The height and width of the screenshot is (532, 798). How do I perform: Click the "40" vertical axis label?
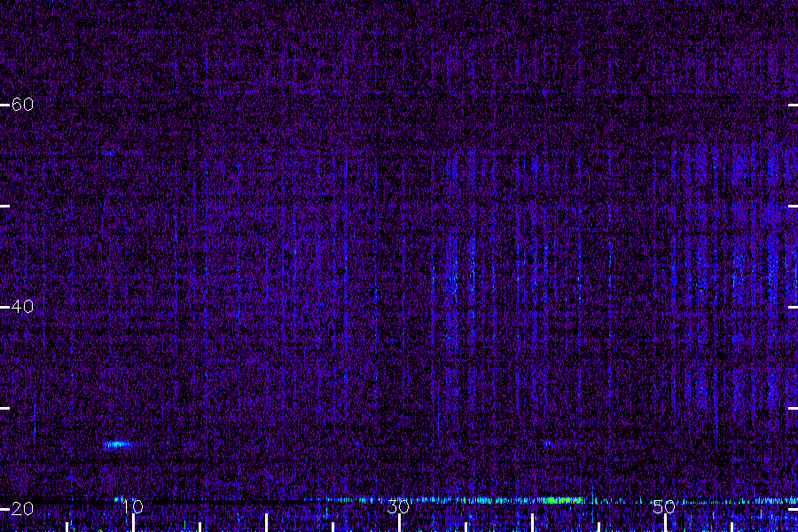coord(22,307)
